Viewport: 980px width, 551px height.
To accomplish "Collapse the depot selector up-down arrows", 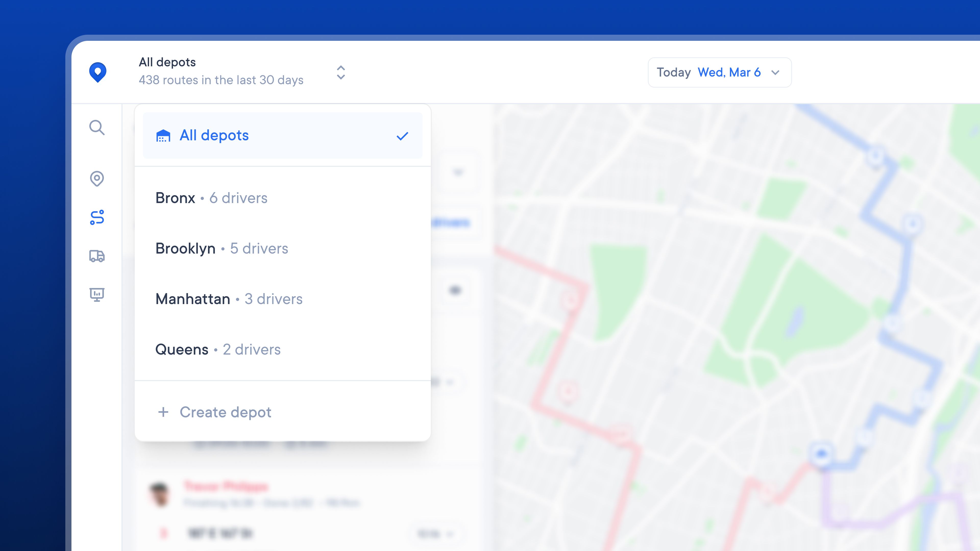I will pos(341,72).
